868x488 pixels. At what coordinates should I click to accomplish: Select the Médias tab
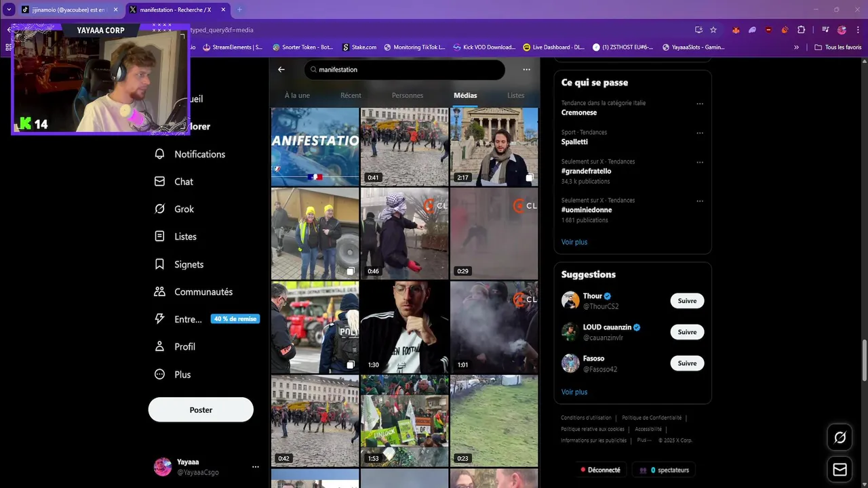point(465,96)
